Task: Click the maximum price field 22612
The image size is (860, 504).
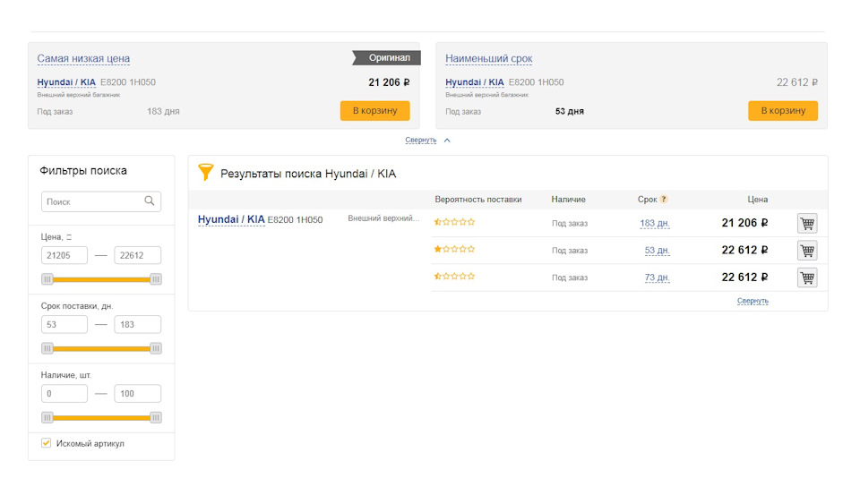Action: pyautogui.click(x=138, y=255)
